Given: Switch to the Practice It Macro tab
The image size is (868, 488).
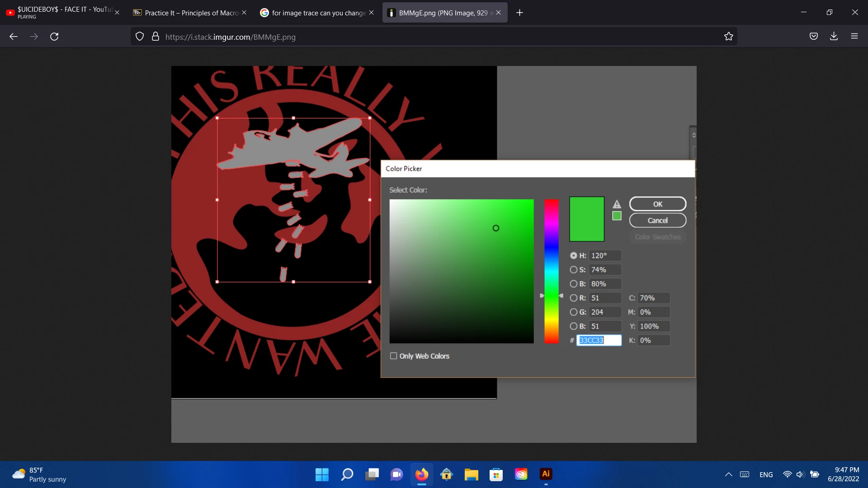Looking at the screenshot, I should coord(190,13).
